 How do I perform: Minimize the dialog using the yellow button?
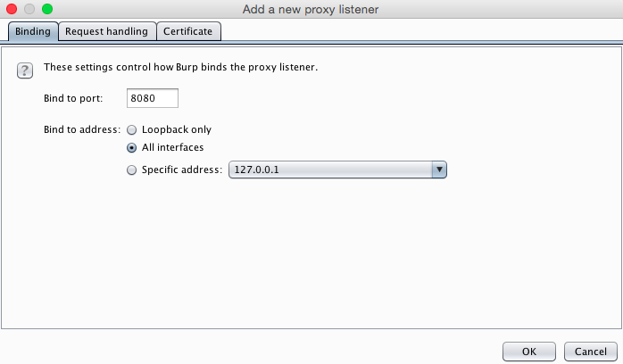pos(29,9)
